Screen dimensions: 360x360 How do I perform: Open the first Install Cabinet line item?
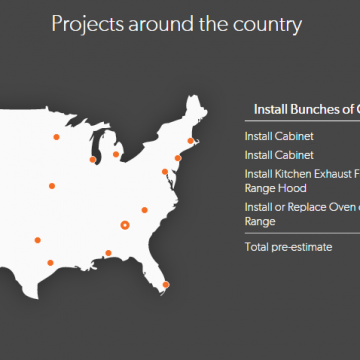pos(279,136)
